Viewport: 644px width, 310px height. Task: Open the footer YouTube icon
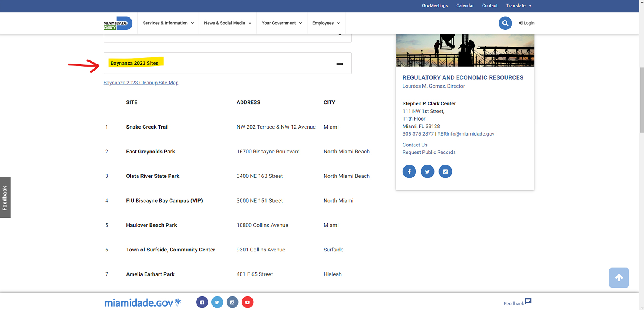(x=247, y=302)
